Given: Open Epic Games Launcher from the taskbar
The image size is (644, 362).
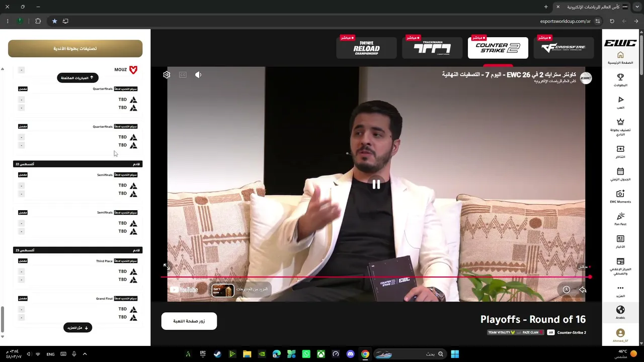Looking at the screenshot, I should tap(203, 354).
